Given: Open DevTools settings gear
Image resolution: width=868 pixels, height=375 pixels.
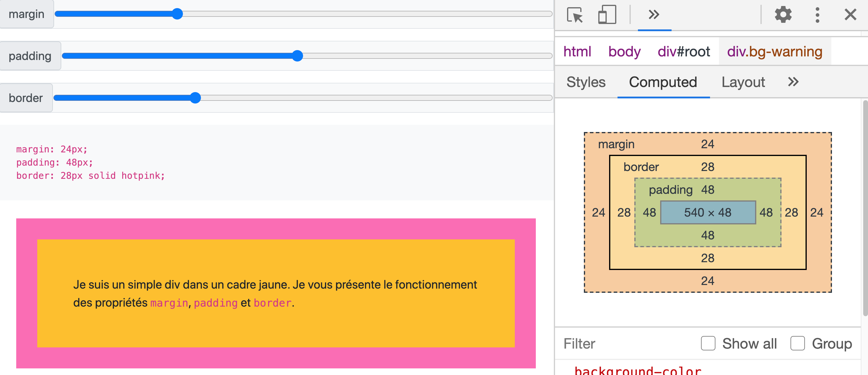Looking at the screenshot, I should click(x=783, y=15).
